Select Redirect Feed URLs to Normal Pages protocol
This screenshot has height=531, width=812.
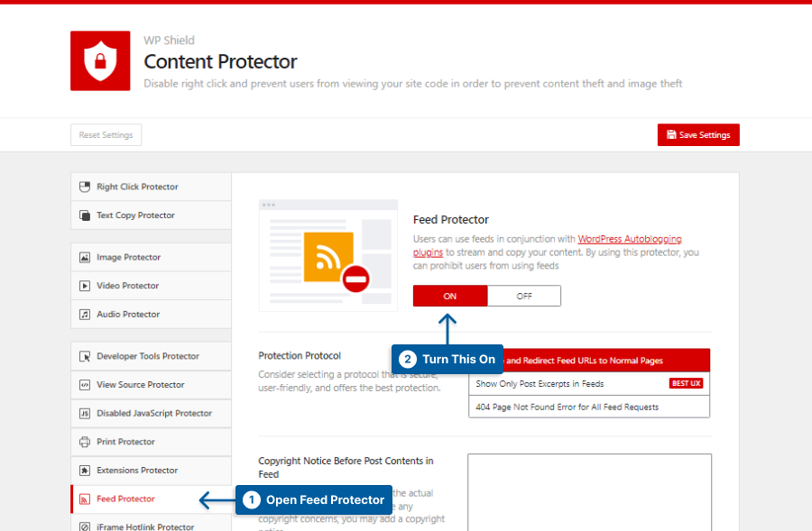(x=589, y=361)
